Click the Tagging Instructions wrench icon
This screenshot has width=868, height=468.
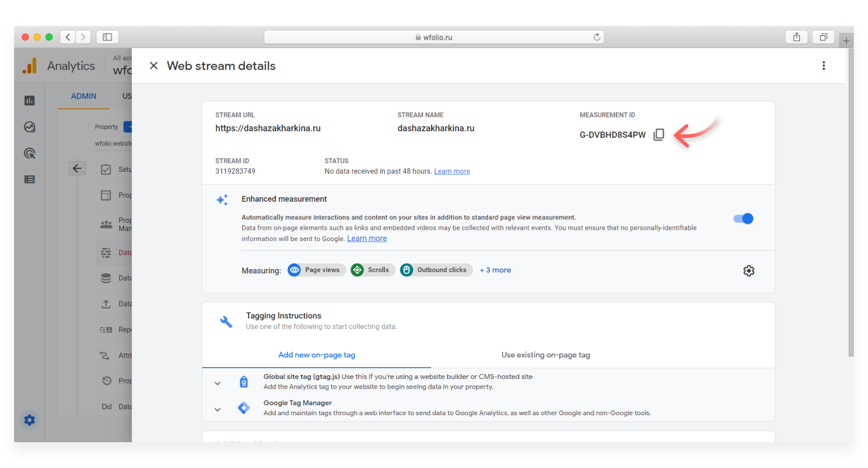(x=226, y=321)
